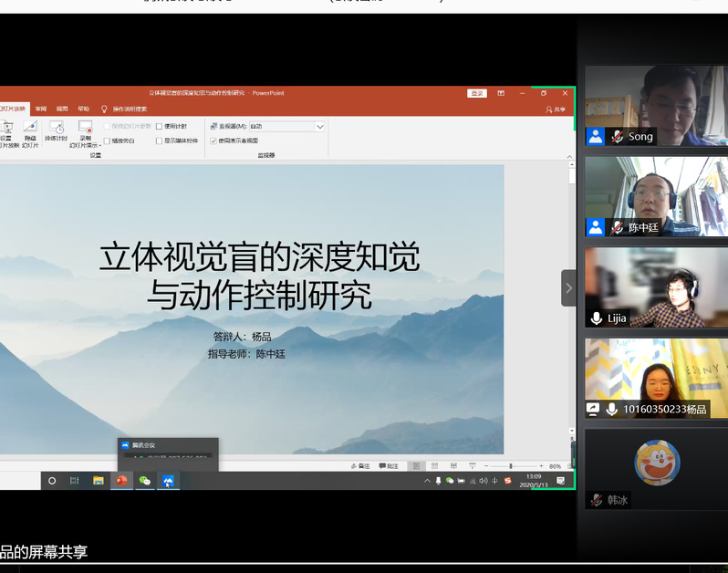Click the zoom slider in status bar
Screen dimensions: 728x573
click(x=511, y=466)
